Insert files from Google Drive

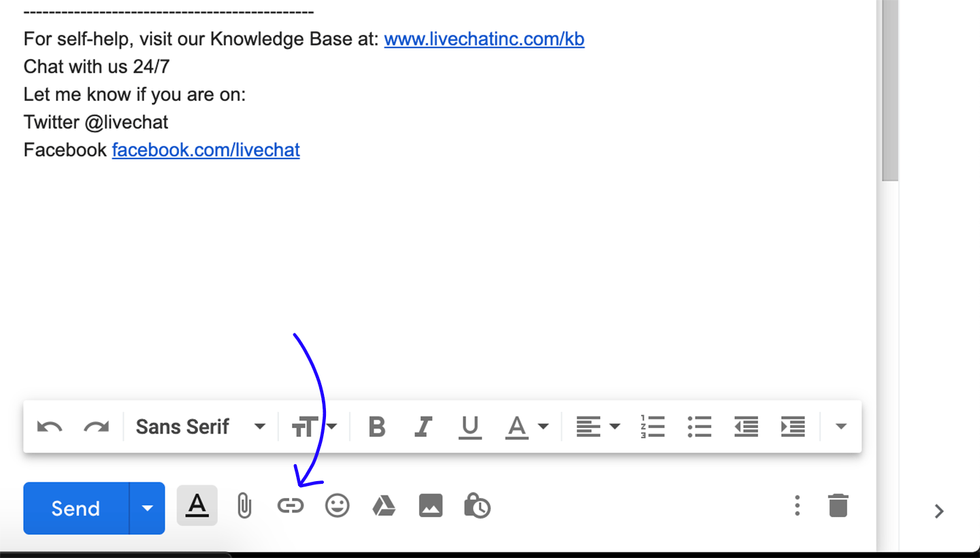point(384,506)
